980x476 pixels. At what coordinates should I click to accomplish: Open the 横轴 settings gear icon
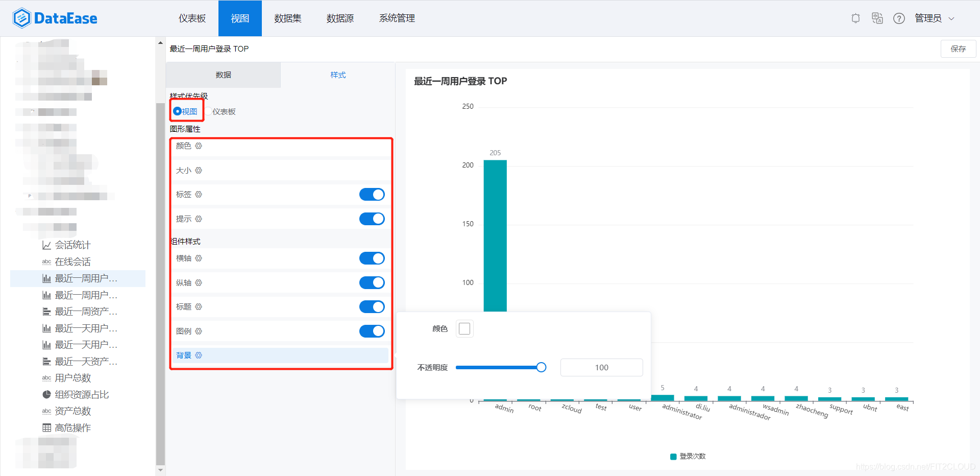point(199,258)
